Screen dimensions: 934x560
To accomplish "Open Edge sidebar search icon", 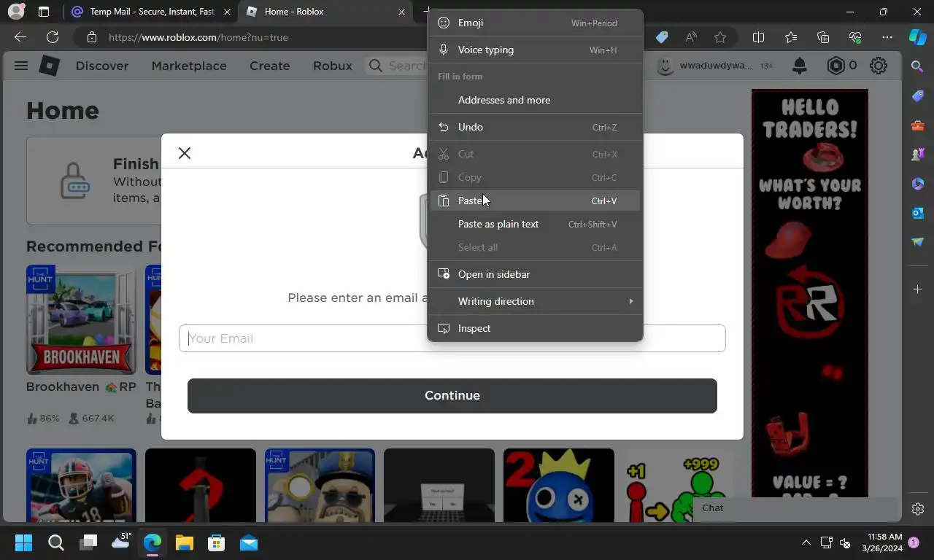I will [918, 66].
